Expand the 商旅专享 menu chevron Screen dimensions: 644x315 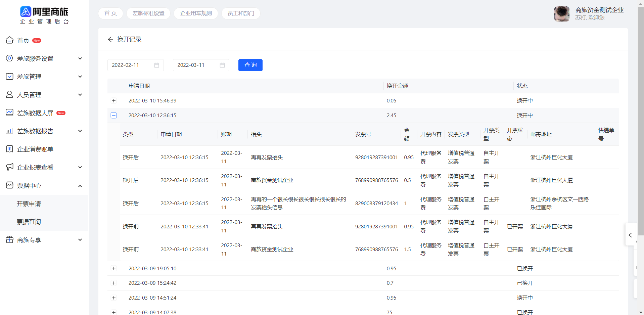coord(80,240)
